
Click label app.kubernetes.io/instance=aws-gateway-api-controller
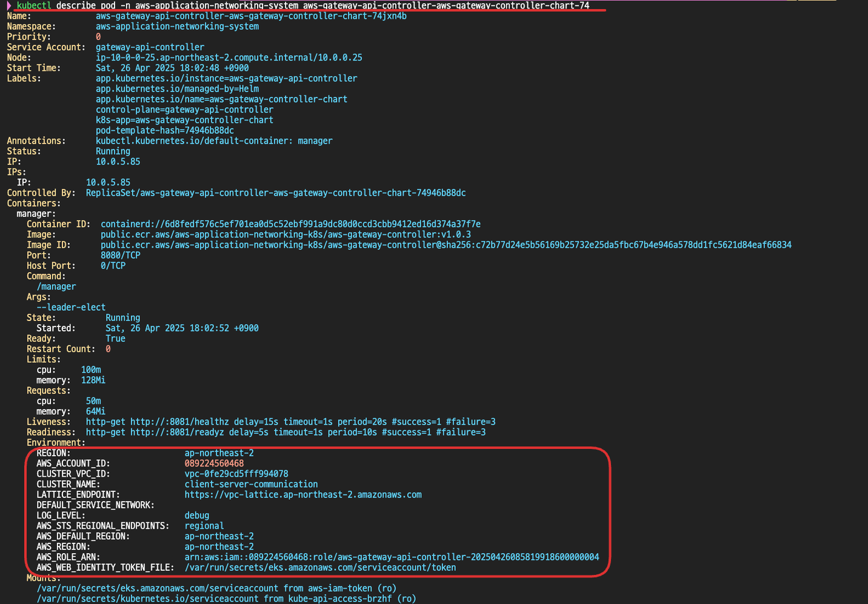point(226,78)
